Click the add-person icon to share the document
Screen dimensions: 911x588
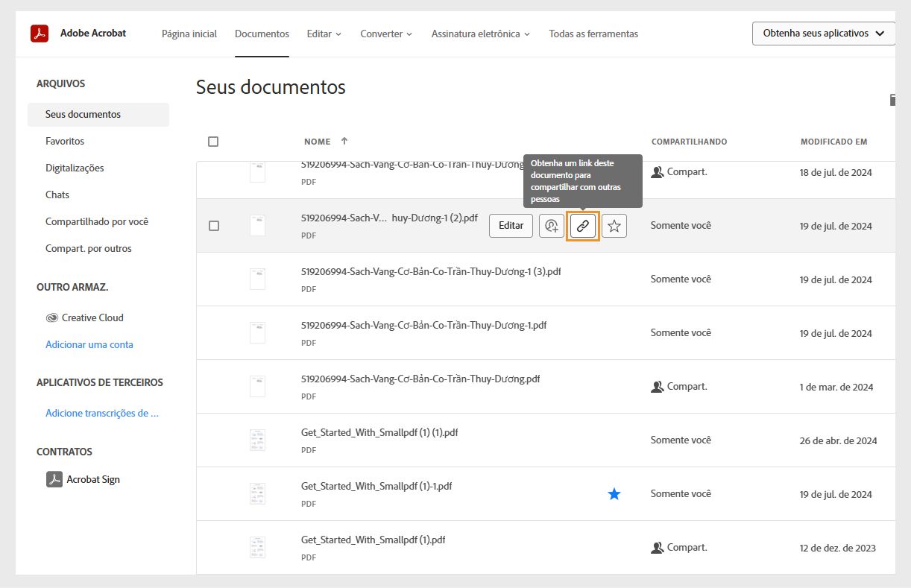click(x=552, y=225)
